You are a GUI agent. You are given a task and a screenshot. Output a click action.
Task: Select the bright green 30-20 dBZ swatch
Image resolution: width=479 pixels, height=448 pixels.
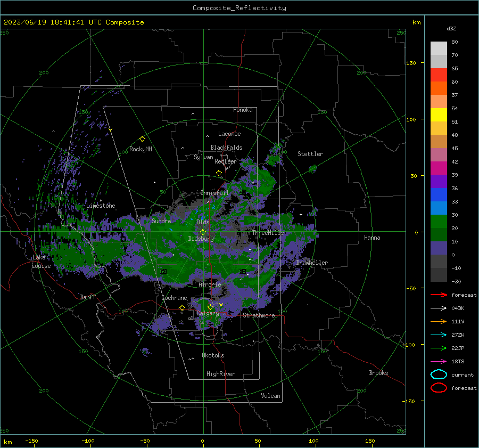439,222
